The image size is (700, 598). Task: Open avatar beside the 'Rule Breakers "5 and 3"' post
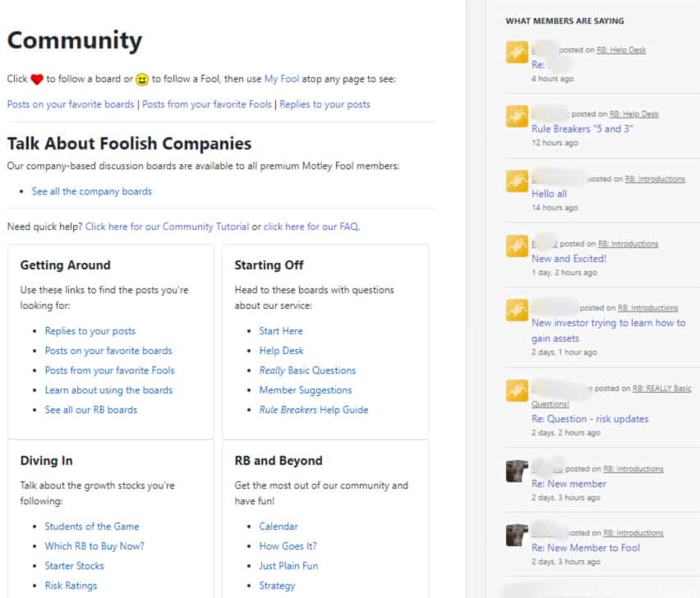517,117
